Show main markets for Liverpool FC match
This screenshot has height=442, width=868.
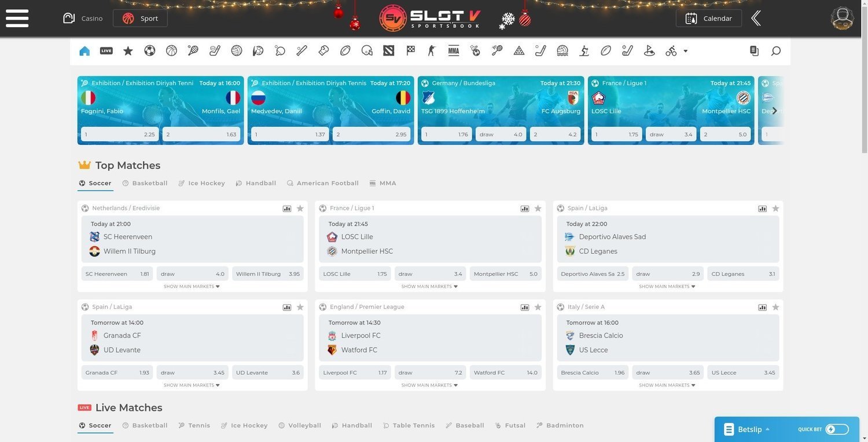click(429, 385)
